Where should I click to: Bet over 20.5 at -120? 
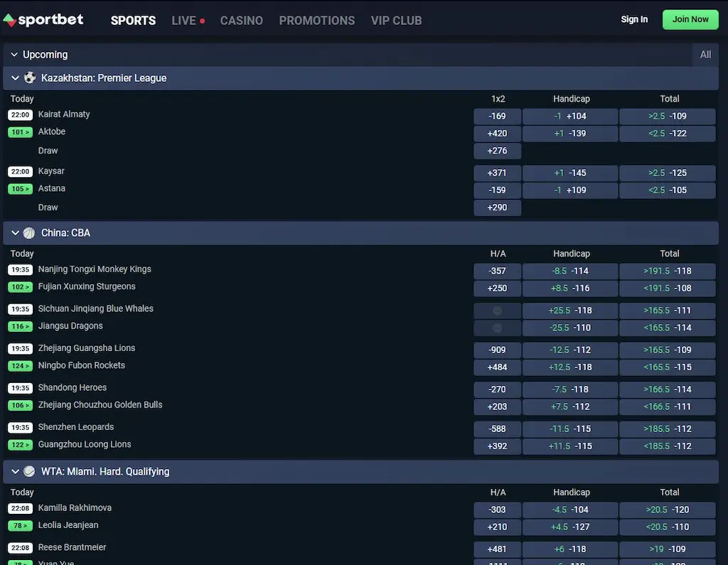[667, 510]
